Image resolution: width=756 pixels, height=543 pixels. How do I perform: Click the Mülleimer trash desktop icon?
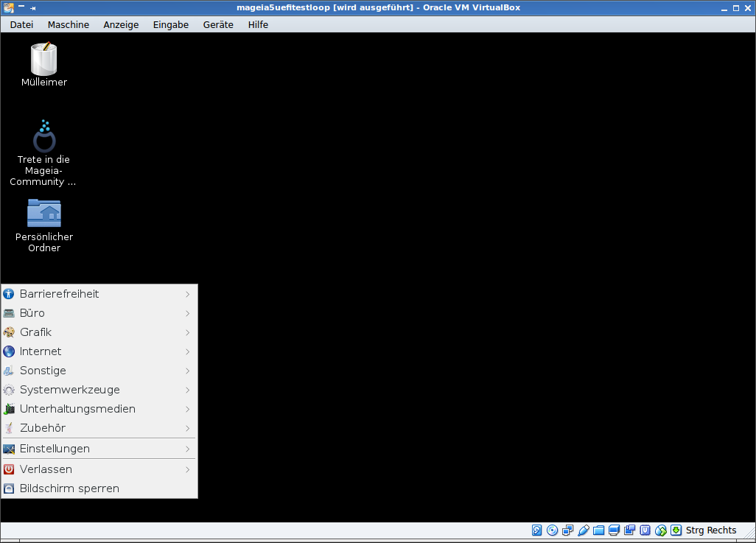(44, 58)
